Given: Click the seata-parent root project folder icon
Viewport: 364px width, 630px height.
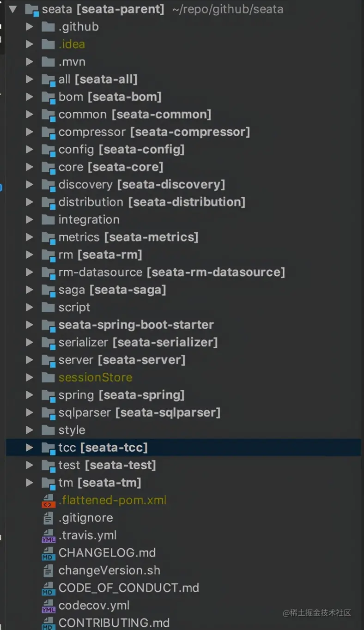Looking at the screenshot, I should coord(31,9).
